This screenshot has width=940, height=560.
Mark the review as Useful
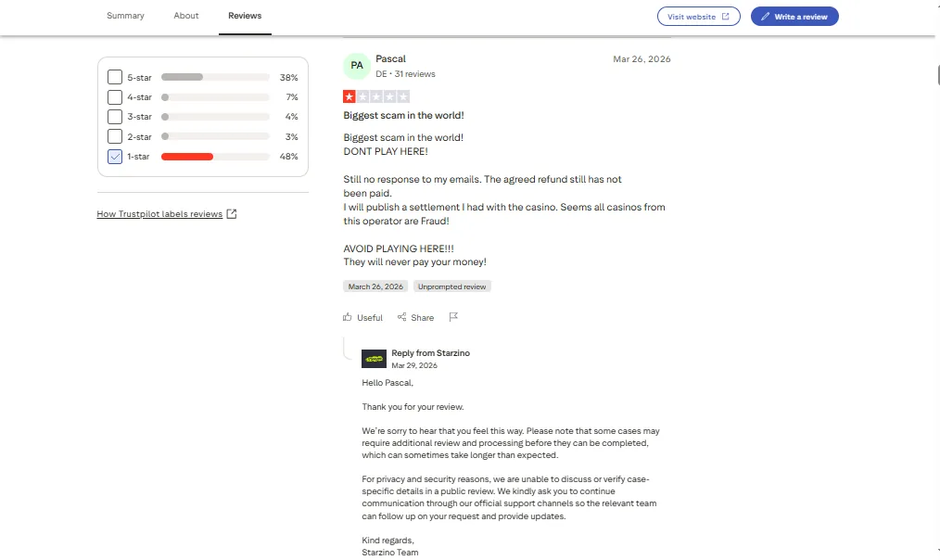362,318
